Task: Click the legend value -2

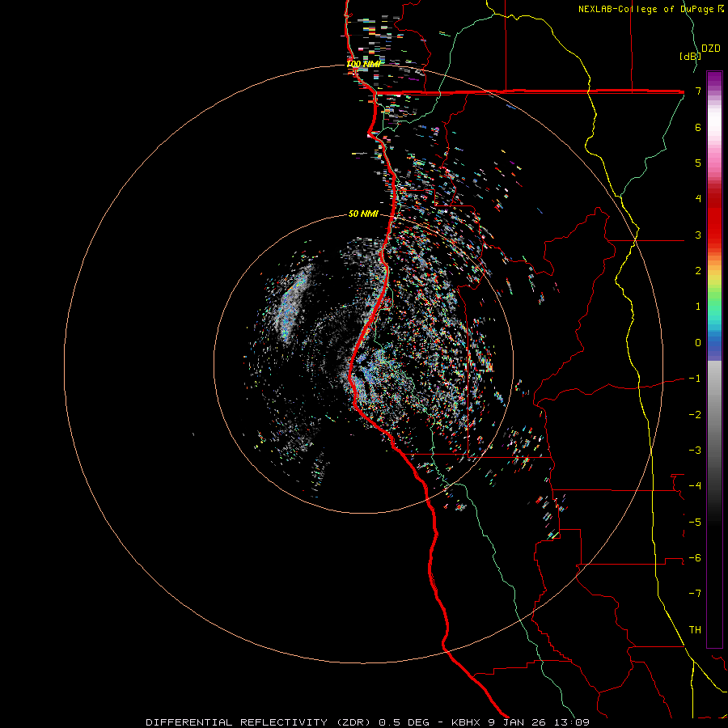Action: point(695,414)
